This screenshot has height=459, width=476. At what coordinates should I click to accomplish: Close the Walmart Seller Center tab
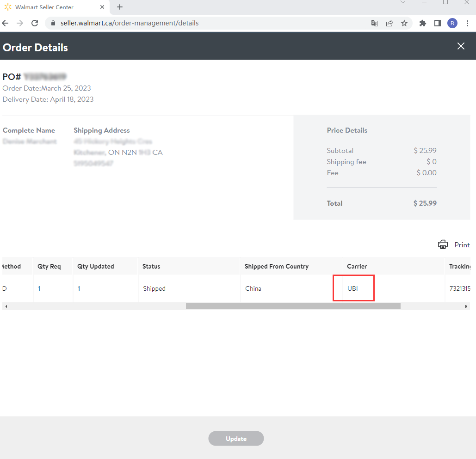pyautogui.click(x=102, y=7)
